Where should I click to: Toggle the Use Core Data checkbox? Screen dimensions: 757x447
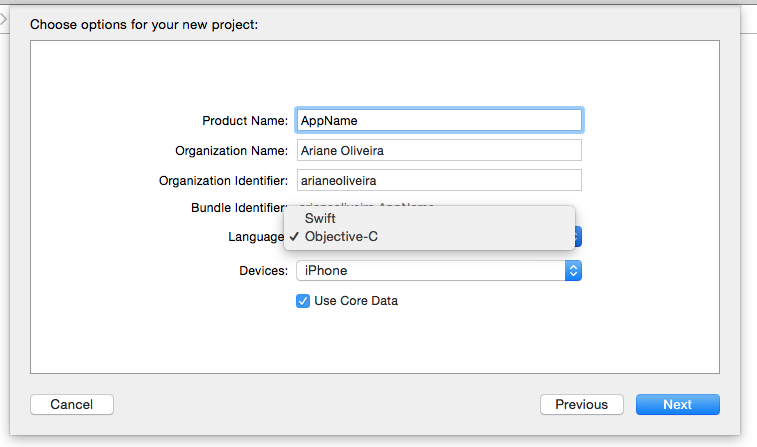coord(303,301)
